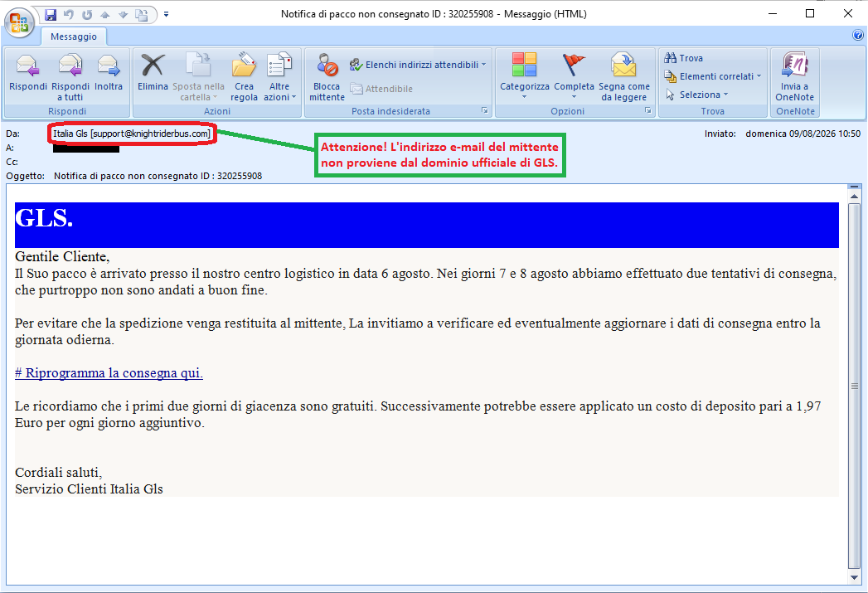Screen dimensions: 868x593
Task: Open Sposta nella cartella menu
Action: [x=198, y=77]
